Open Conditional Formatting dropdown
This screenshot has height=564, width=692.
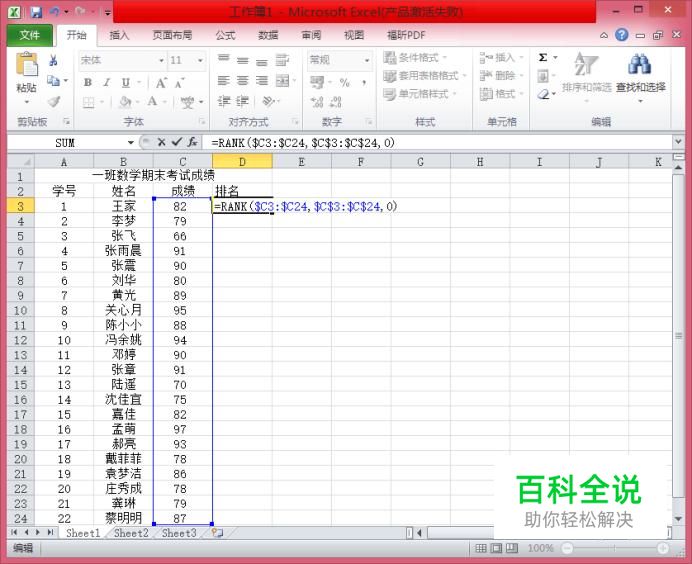click(x=415, y=57)
